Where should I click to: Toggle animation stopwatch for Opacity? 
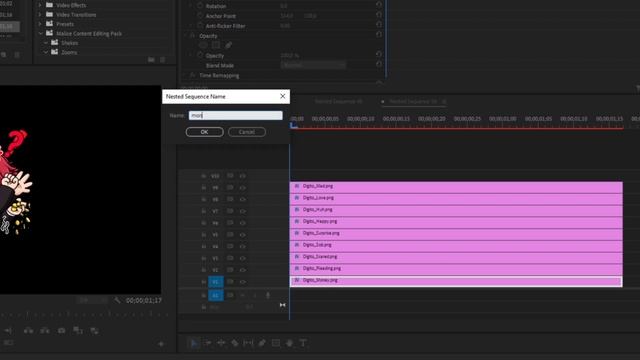[x=200, y=55]
